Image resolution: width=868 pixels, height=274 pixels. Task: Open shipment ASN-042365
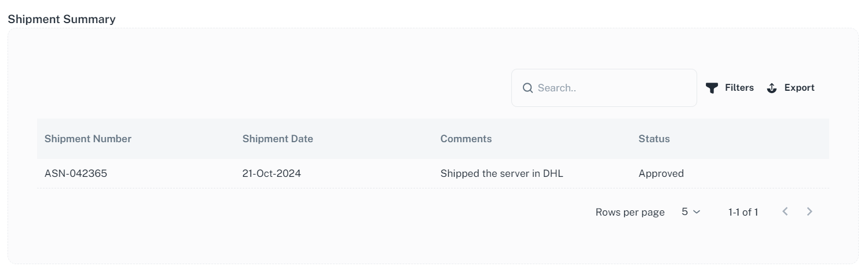point(76,173)
